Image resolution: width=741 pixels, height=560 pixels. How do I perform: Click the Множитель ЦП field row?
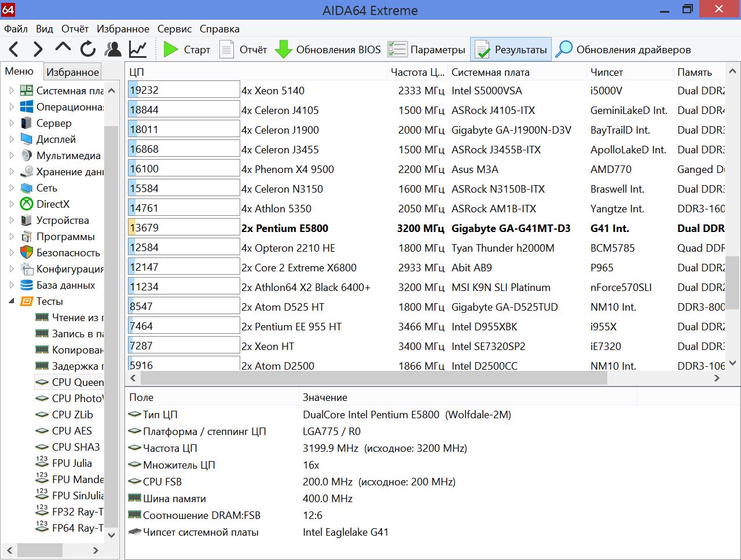(x=382, y=465)
